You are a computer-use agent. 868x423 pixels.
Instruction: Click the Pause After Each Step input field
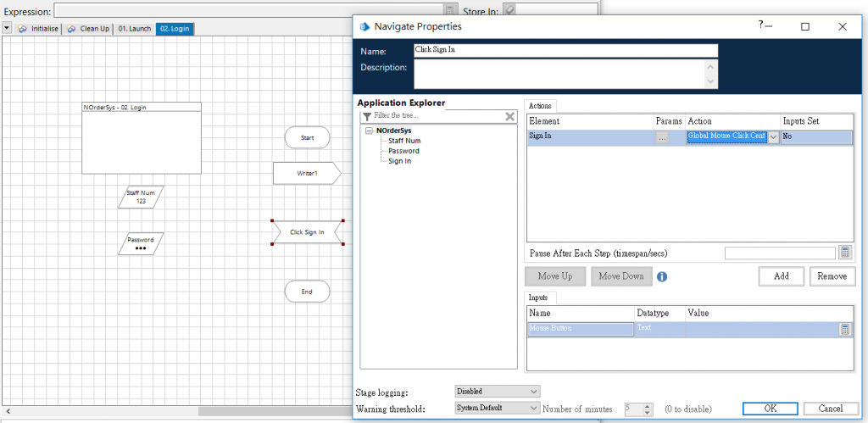coord(780,253)
